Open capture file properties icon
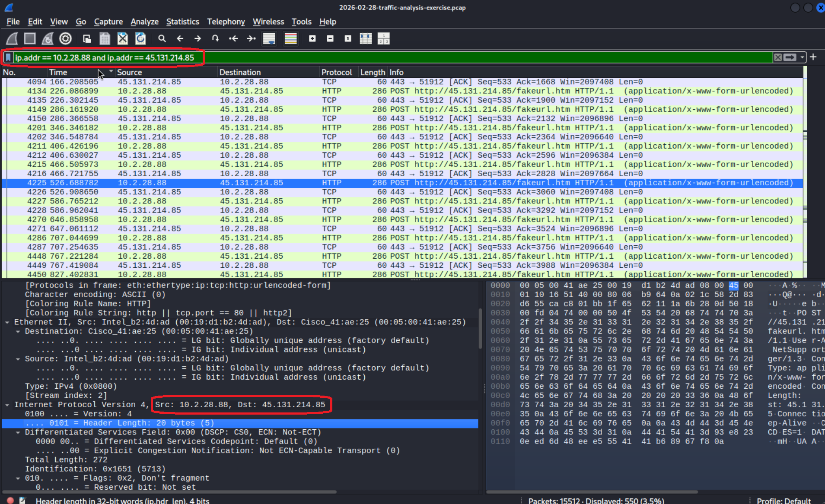This screenshot has height=504, width=825. click(22, 501)
